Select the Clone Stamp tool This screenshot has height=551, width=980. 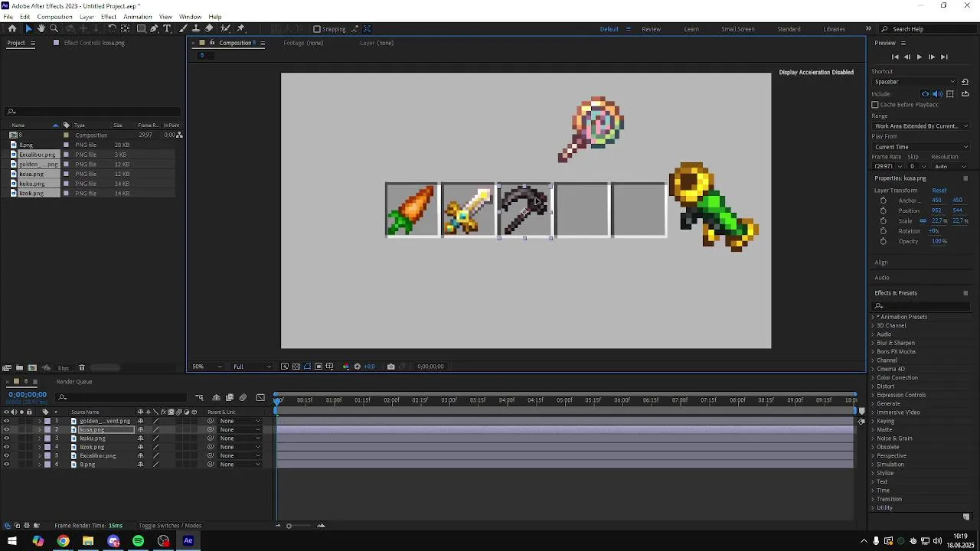pyautogui.click(x=196, y=28)
